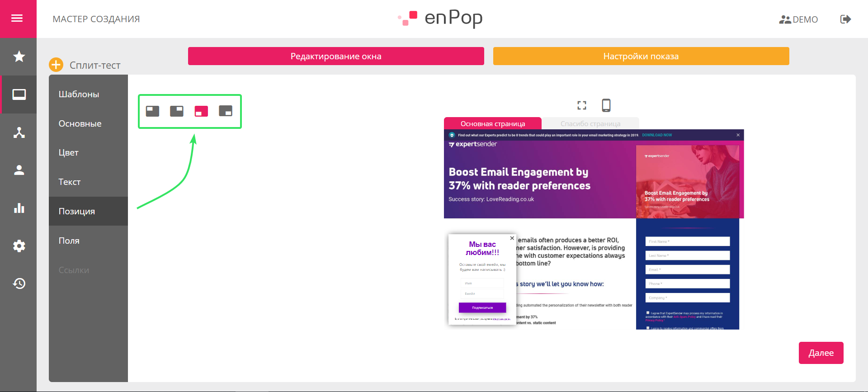The width and height of the screenshot is (868, 392).
Task: Open the 'Ссылки' menu section
Action: coord(88,270)
